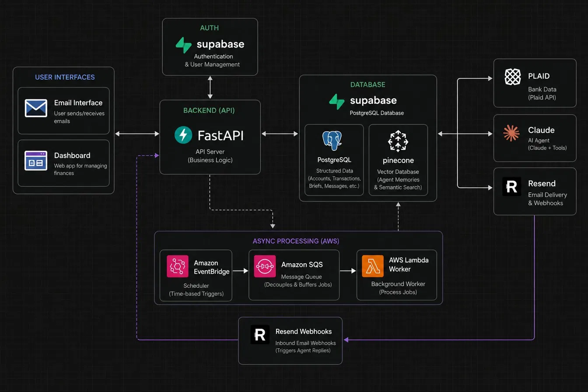Click the Claude starburst icon
588x392 pixels.
[x=511, y=133]
